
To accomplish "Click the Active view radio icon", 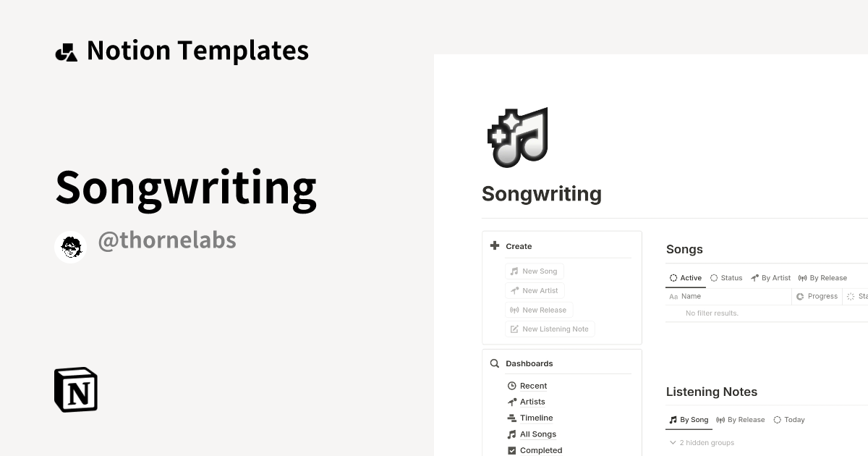I will pos(673,277).
